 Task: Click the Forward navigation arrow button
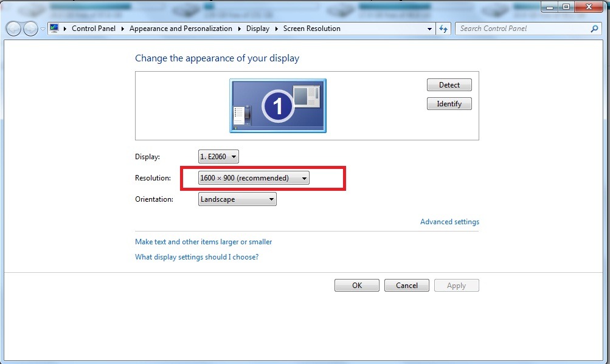click(30, 29)
